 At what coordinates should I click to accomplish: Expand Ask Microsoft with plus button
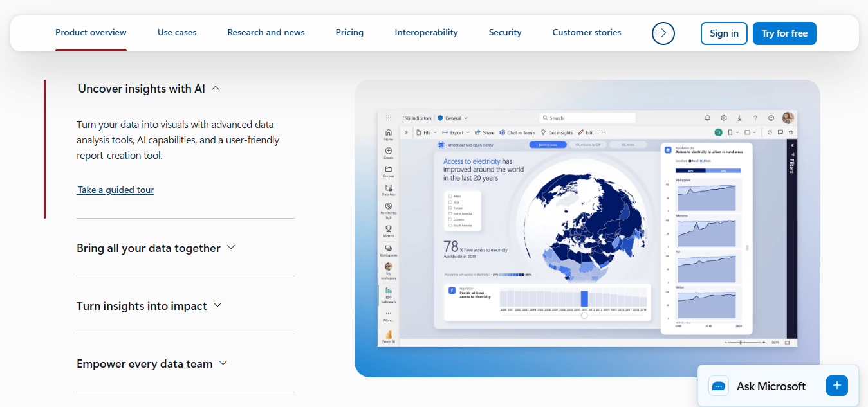(837, 386)
